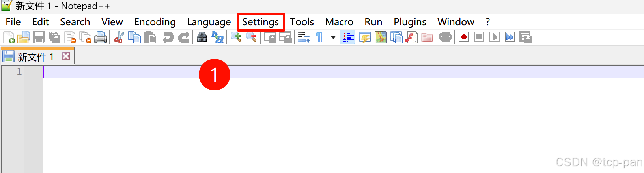Place cursor in the editor's first line
Viewport: 644px width, 173px height.
[343, 72]
